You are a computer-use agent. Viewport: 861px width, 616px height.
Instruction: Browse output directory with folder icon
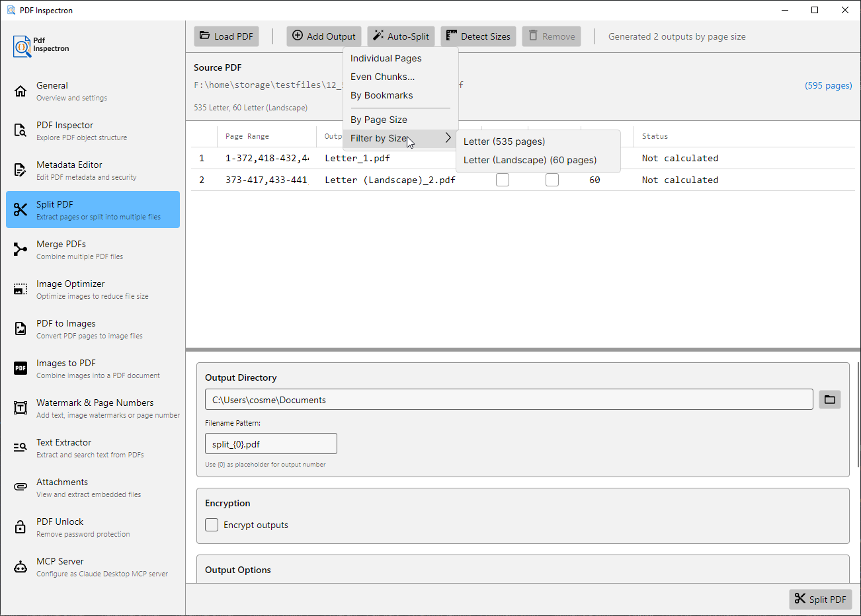(829, 399)
